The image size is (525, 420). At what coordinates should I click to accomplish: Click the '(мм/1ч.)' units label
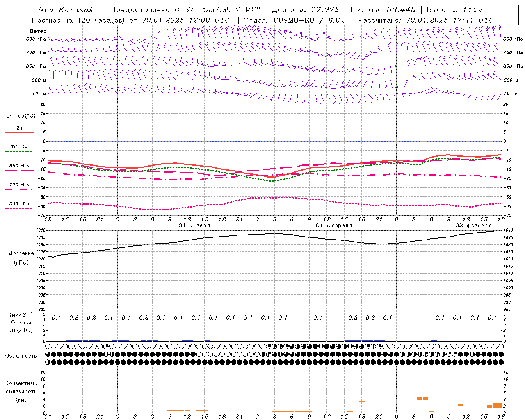21,330
